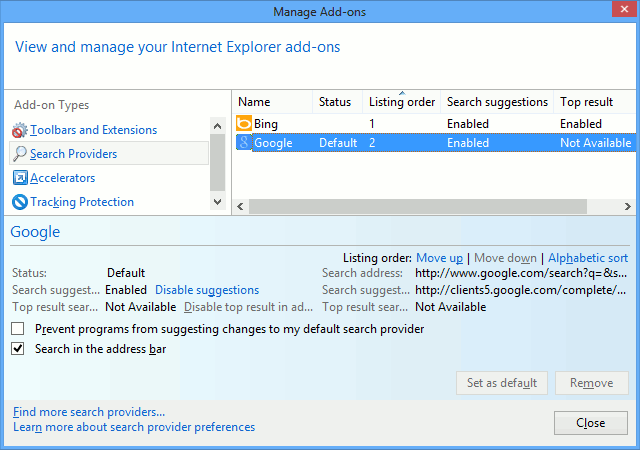Screen dimensions: 640x450
Task: Click the Tracking Protection icon
Action: [x=19, y=202]
